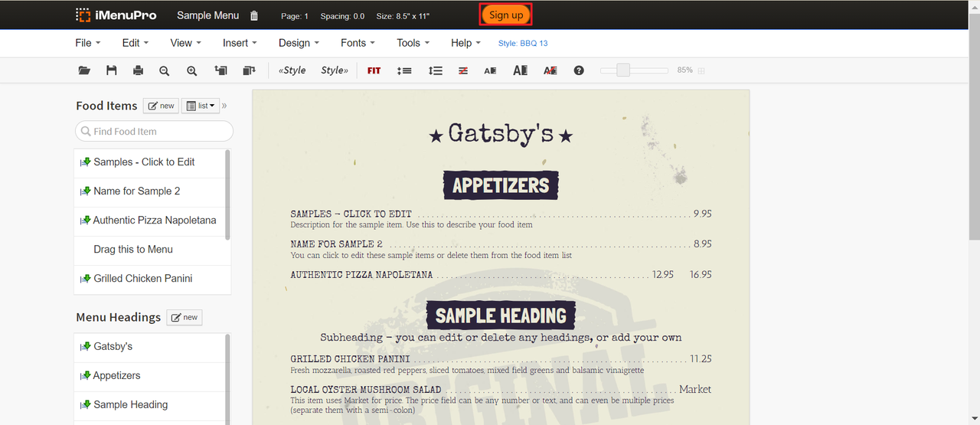Click the Find Food Item search field
The height and width of the screenshot is (425, 980).
(x=154, y=131)
